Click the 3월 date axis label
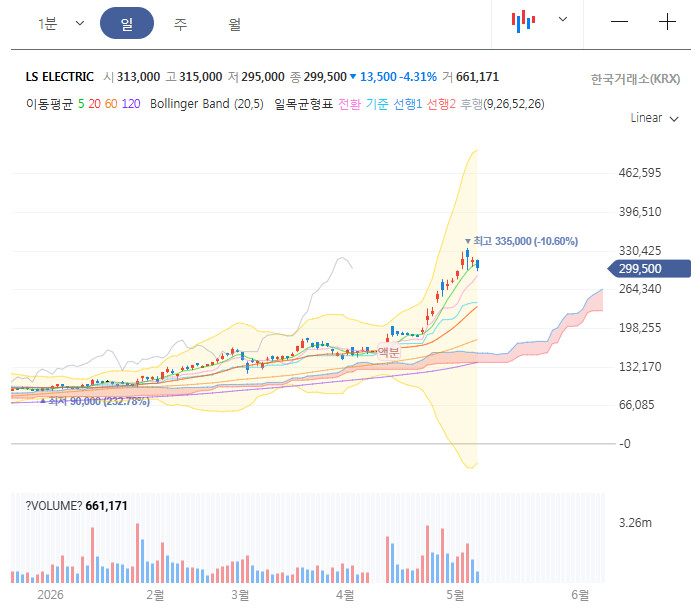Screen dimensions: 695x609 point(240,595)
